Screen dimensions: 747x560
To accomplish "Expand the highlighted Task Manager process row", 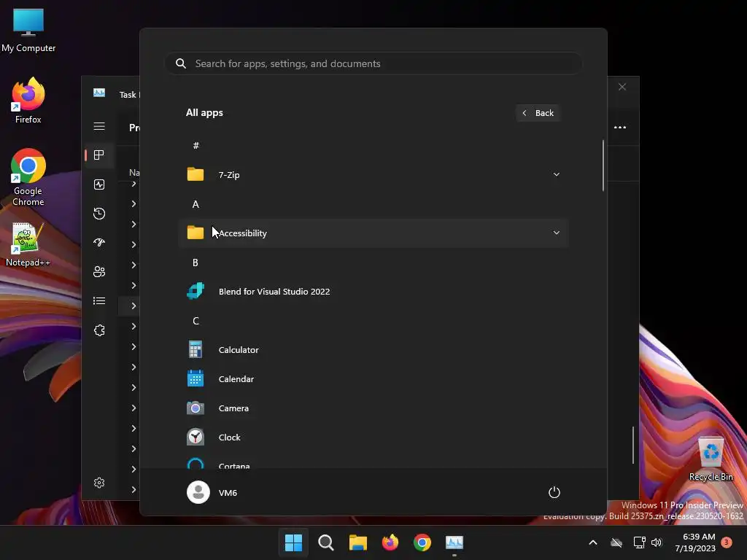I will (x=134, y=306).
